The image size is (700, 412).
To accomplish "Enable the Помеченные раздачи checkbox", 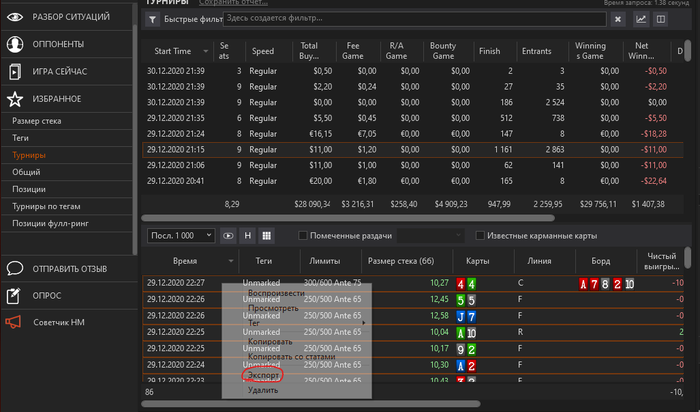I will (x=304, y=235).
